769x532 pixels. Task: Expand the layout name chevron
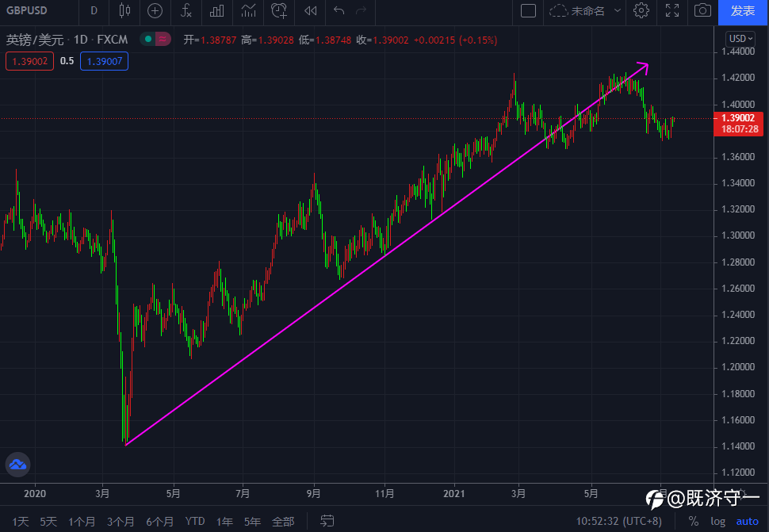click(618, 10)
